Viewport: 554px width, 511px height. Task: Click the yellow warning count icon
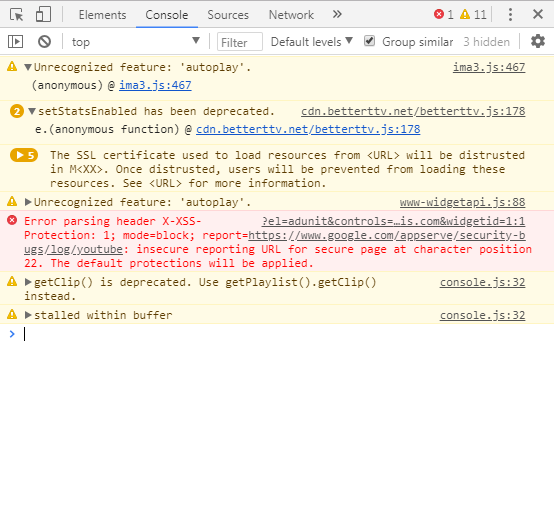click(x=465, y=14)
